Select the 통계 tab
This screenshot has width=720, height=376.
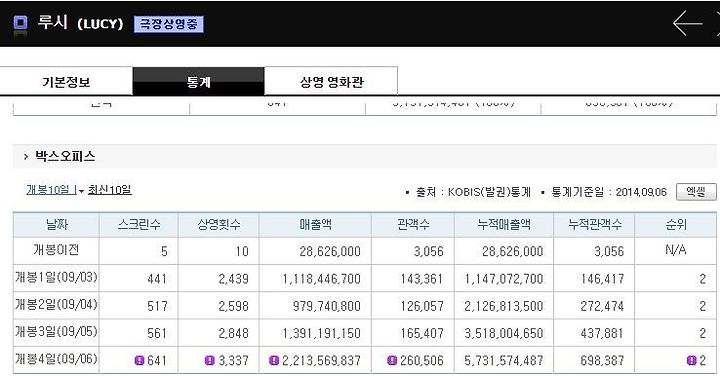198,82
